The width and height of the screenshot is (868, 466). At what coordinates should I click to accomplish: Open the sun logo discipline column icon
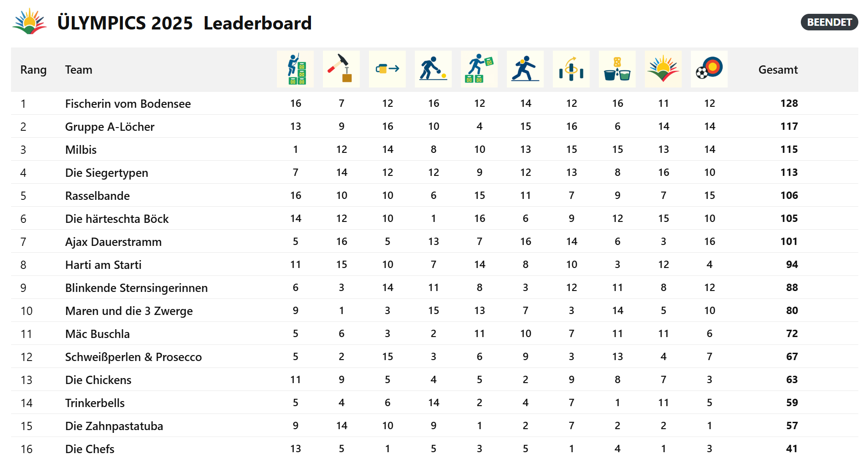point(663,69)
